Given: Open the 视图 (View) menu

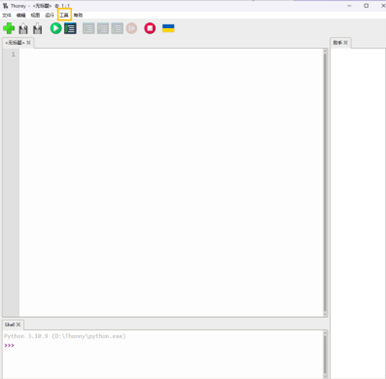Looking at the screenshot, I should 35,15.
